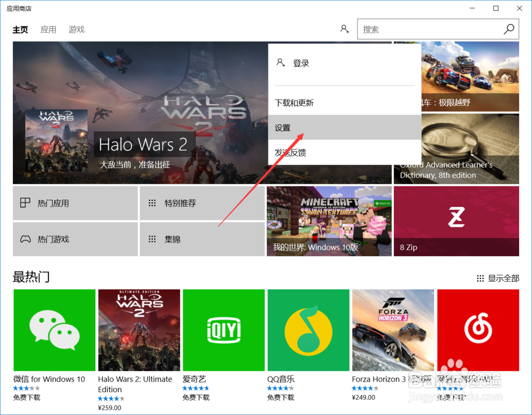Screen dimensions: 532x415
Task: Choose 设置 in the dropdown menu
Action: tap(345, 128)
